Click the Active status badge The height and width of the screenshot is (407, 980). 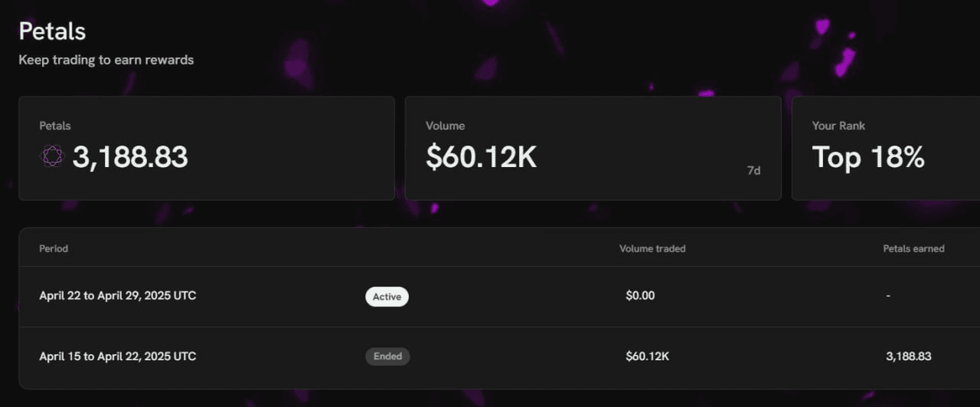(387, 297)
